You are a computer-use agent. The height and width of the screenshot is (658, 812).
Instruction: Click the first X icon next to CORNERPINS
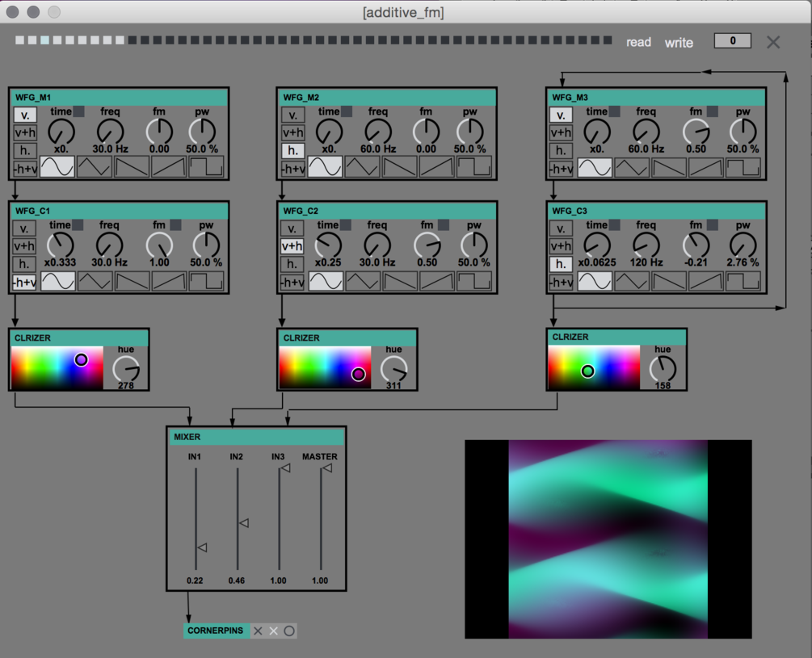coord(258,631)
